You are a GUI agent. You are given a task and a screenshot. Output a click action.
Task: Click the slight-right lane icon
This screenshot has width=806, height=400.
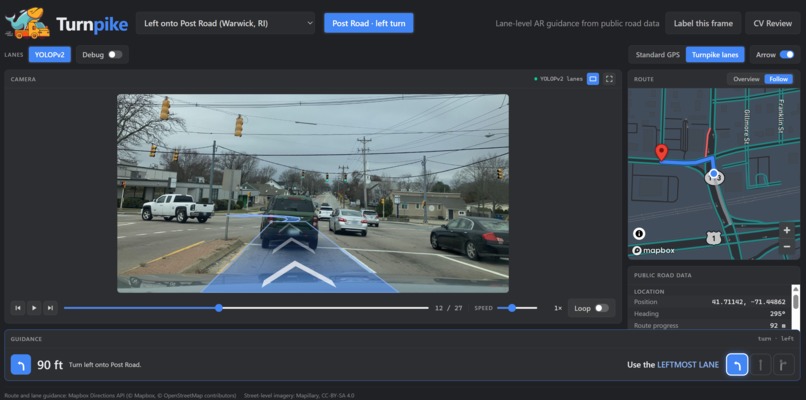pos(784,365)
